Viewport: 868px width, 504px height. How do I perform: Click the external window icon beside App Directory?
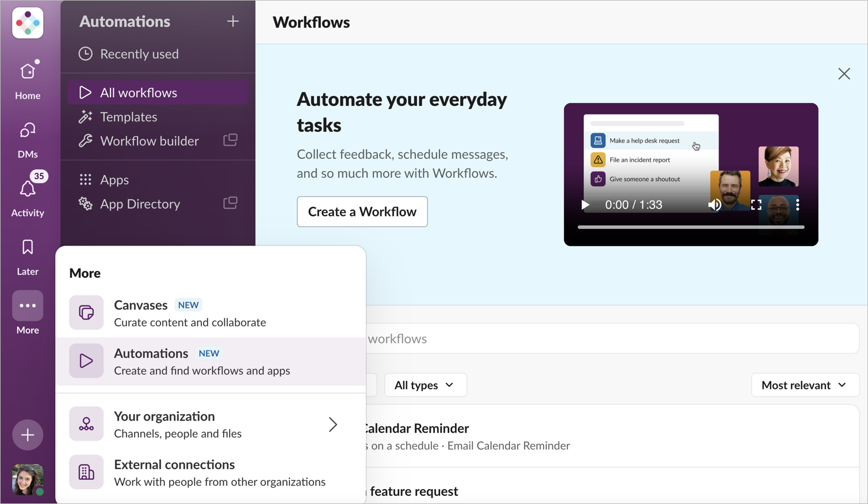point(230,203)
